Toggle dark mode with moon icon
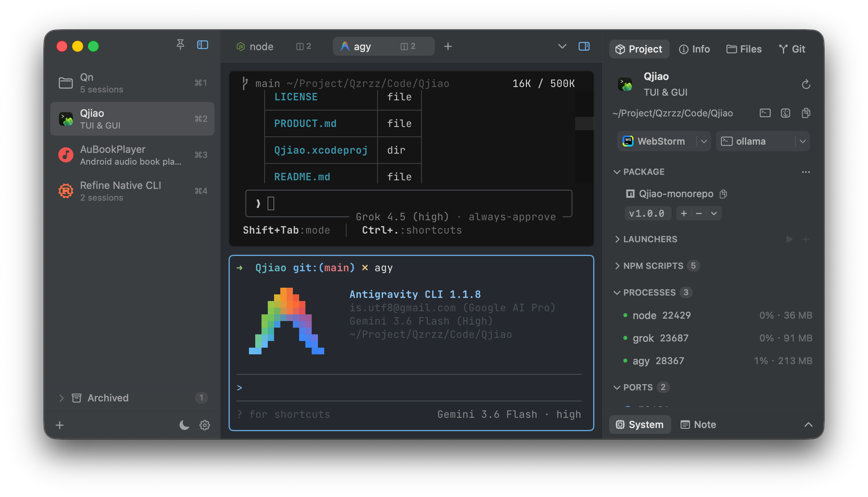Image resolution: width=868 pixels, height=497 pixels. coord(184,425)
